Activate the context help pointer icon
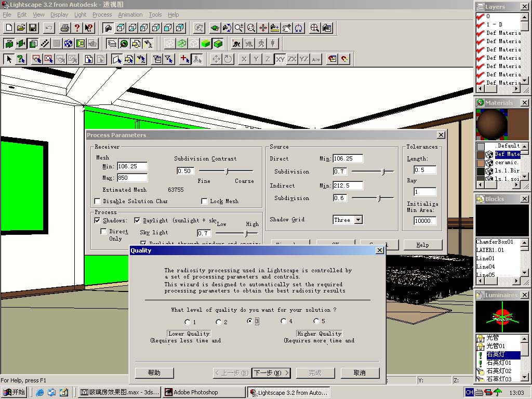This screenshot has height=399, width=532. pos(89,28)
